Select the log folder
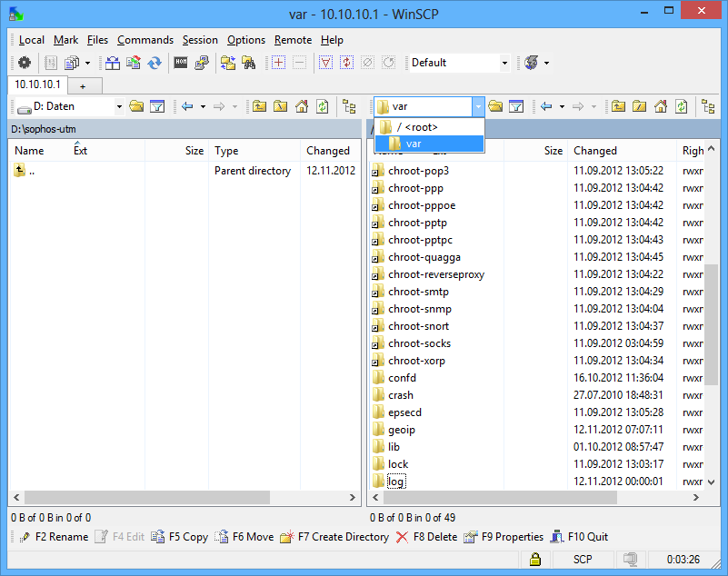Screen dimensions: 728x576 (396, 482)
